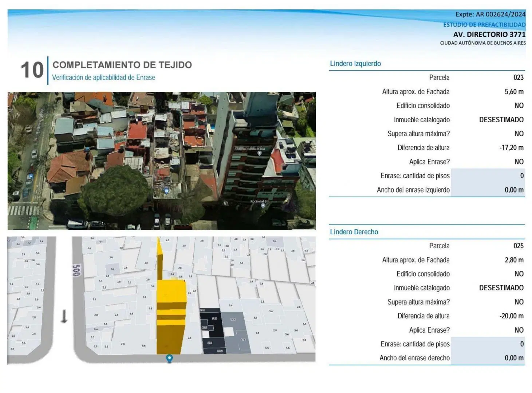Click 'DESESTIMADO' in Lindero Derecho
This screenshot has width=532, height=393.
pos(501,288)
